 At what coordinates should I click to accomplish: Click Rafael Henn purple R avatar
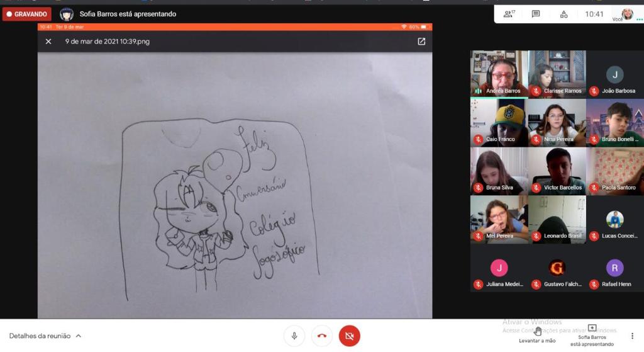[615, 268]
